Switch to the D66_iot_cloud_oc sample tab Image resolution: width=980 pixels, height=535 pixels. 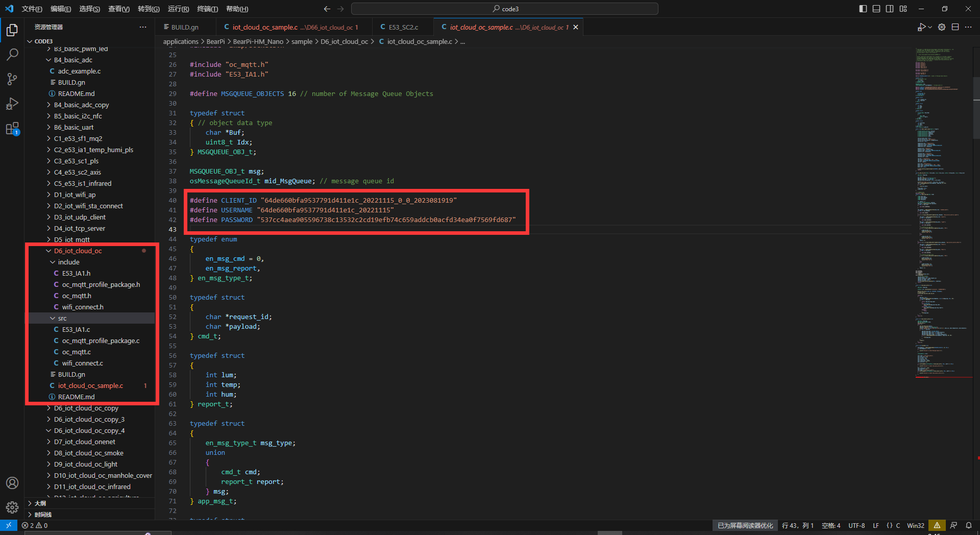(295, 27)
